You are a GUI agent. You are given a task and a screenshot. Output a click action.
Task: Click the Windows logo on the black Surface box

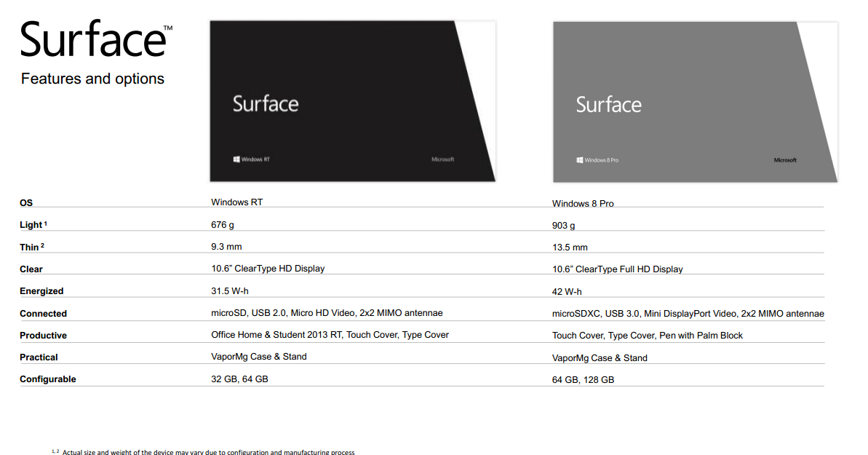coord(236,159)
